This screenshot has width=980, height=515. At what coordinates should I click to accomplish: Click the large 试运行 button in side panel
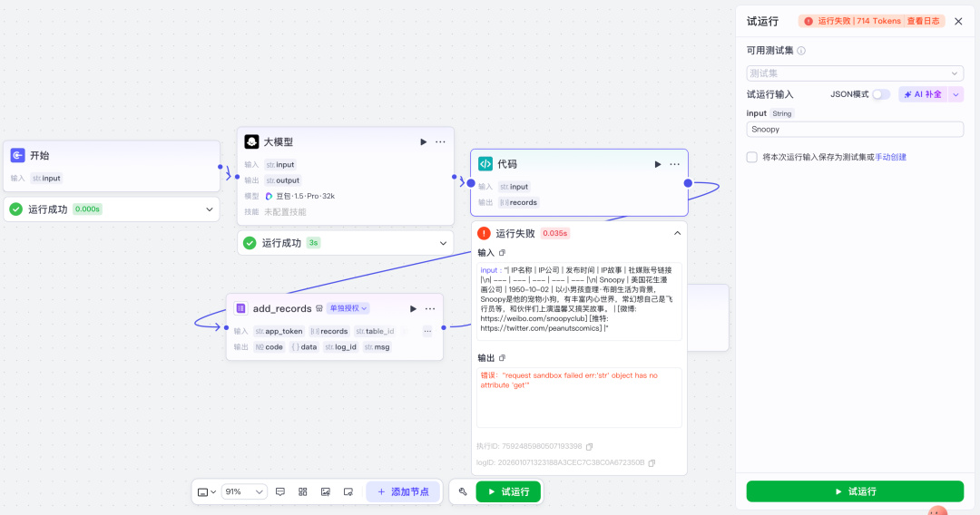[x=855, y=491]
